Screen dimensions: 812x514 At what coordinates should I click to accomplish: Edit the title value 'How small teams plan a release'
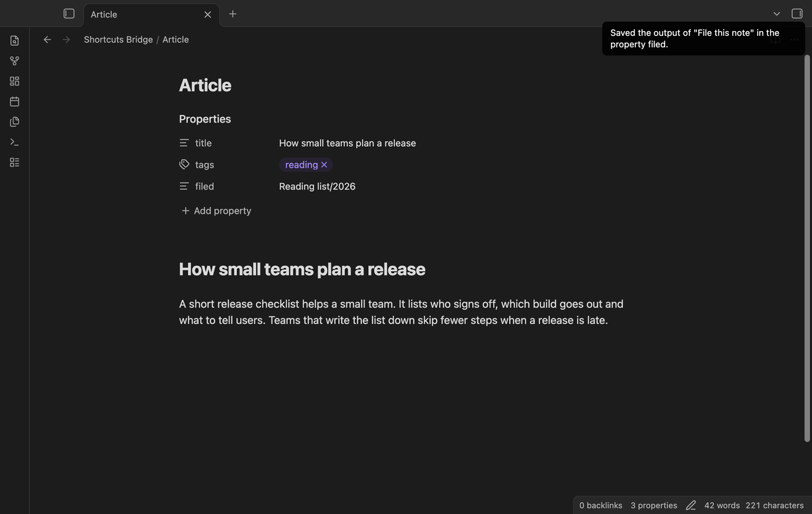click(x=347, y=143)
